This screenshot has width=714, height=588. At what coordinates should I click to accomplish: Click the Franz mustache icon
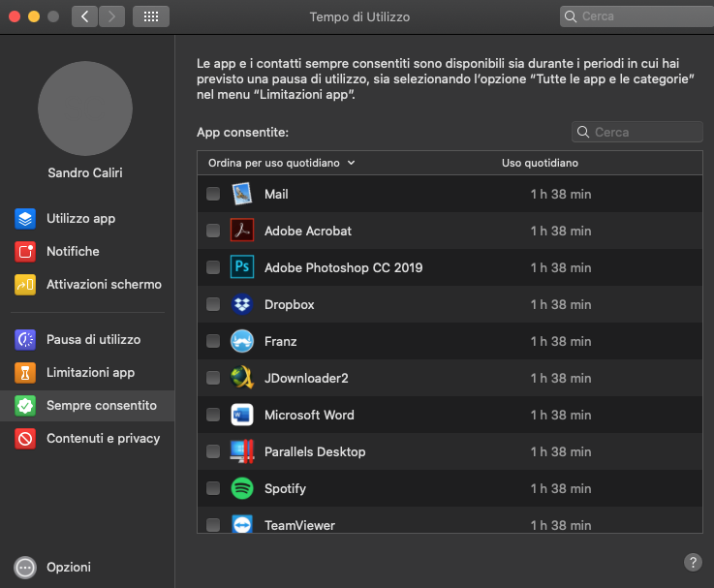click(x=242, y=341)
